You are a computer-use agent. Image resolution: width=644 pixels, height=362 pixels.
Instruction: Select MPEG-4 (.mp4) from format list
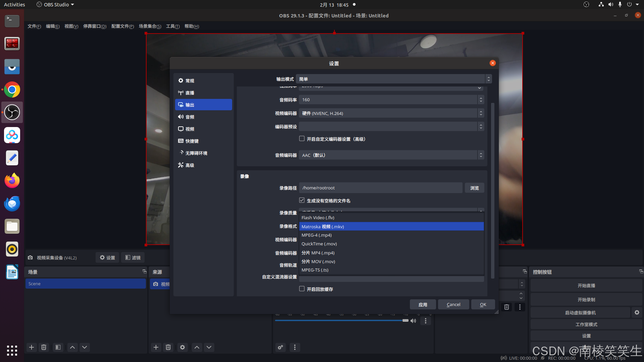(317, 235)
